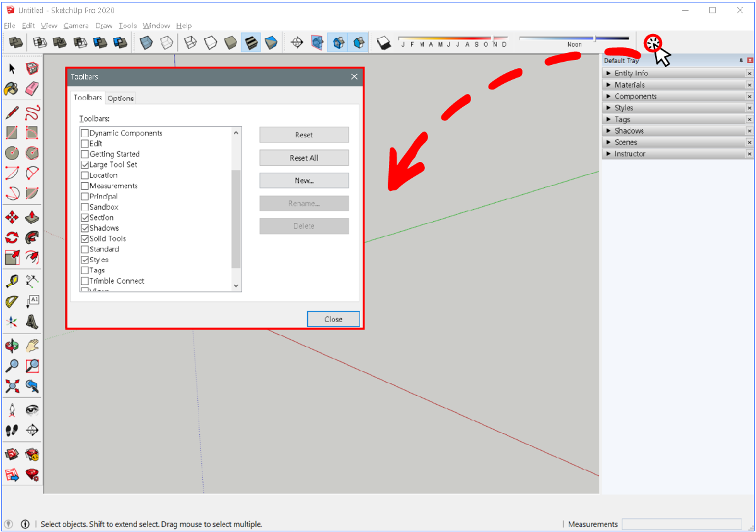Open the 3D Warehouse tool

click(x=12, y=454)
